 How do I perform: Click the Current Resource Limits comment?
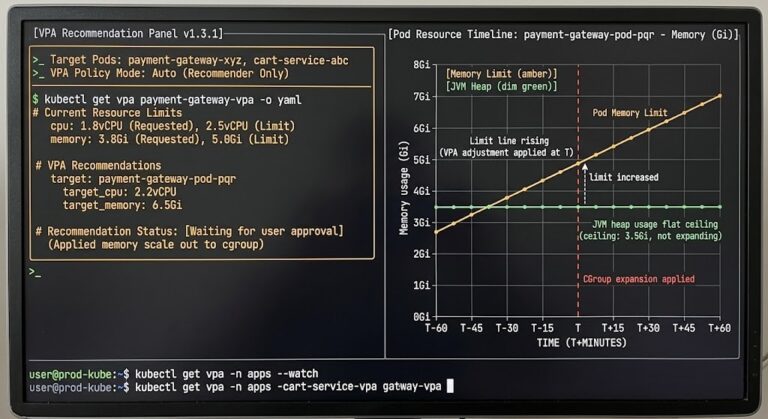click(107, 113)
